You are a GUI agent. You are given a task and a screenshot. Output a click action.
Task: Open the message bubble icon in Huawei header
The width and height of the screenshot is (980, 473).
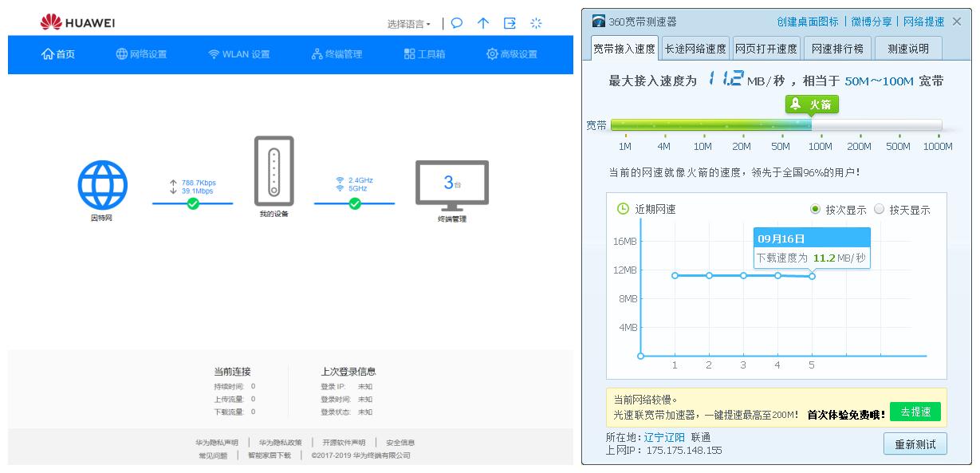(457, 23)
